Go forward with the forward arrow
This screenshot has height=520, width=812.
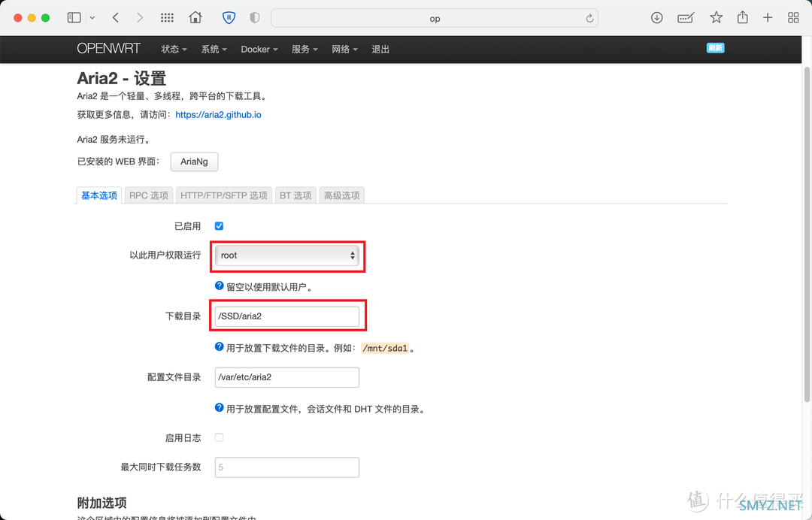click(140, 18)
